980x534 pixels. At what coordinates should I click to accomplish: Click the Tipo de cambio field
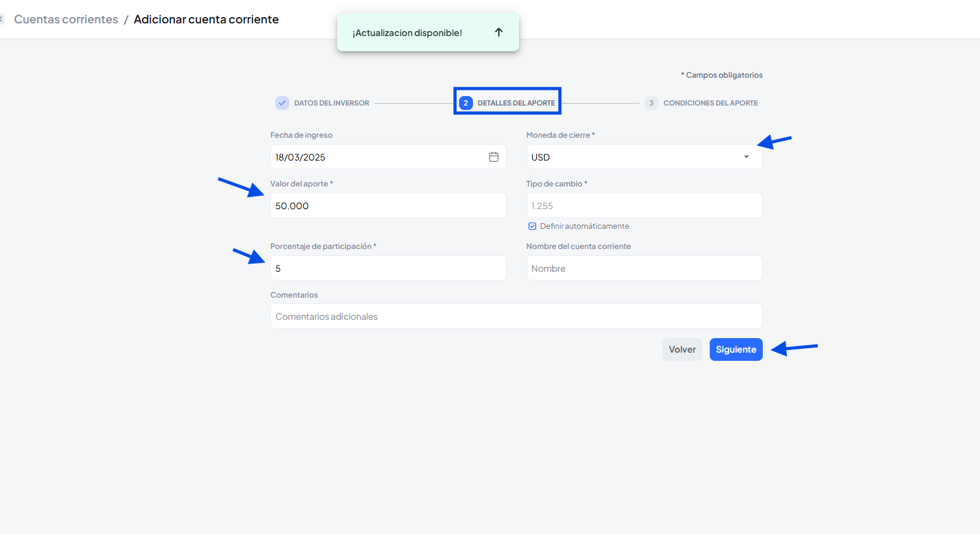pyautogui.click(x=644, y=206)
